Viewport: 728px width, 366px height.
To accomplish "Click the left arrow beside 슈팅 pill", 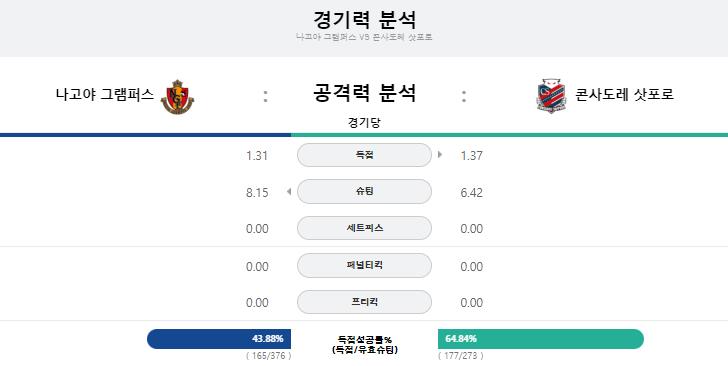I will [289, 191].
